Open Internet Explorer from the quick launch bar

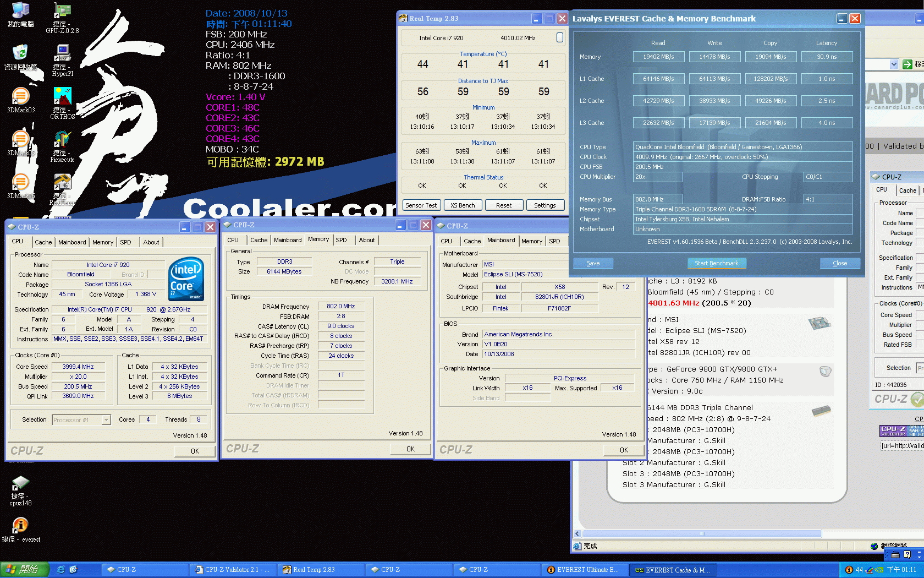click(61, 570)
